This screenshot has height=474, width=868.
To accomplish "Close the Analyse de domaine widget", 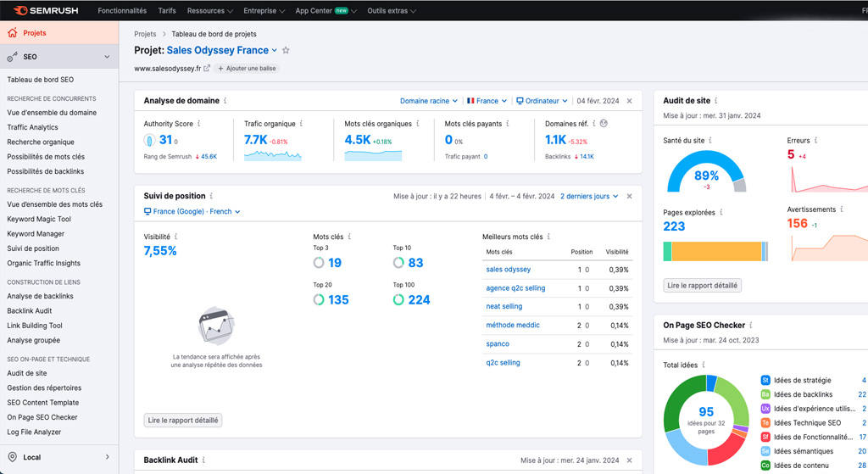I will tap(630, 101).
